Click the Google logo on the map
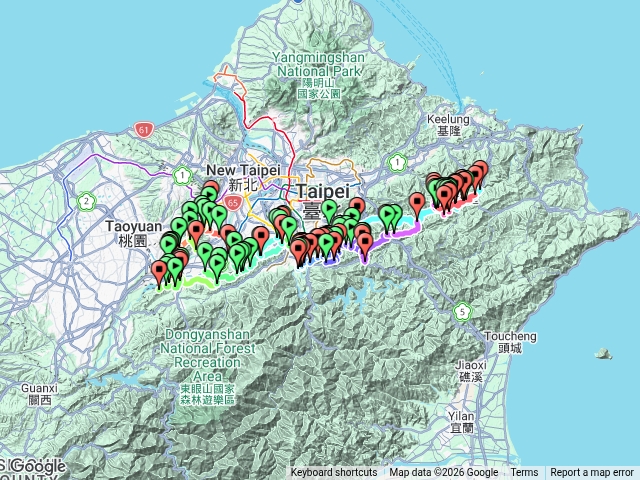Image resolution: width=640 pixels, height=480 pixels. click(x=39, y=466)
